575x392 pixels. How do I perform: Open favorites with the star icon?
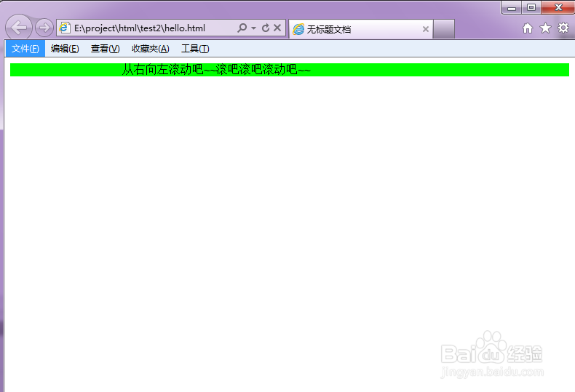(x=545, y=28)
